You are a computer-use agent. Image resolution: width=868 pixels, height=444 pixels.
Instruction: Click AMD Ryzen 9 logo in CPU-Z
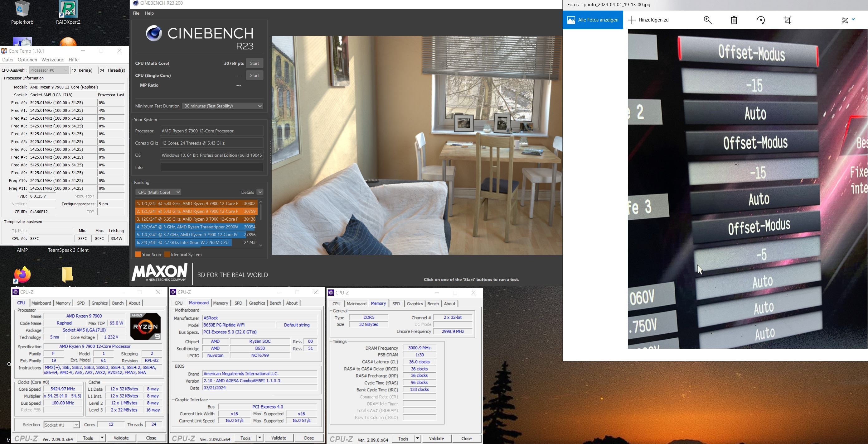146,326
